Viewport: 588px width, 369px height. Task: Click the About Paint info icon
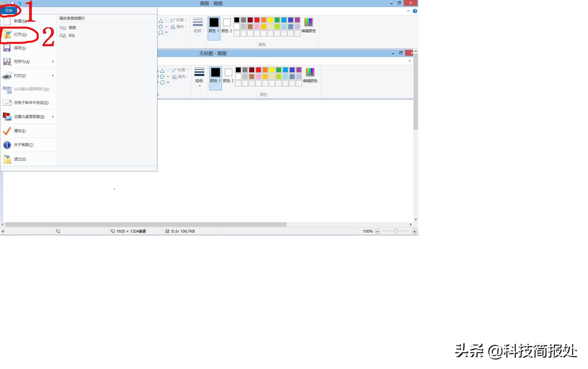(7, 145)
